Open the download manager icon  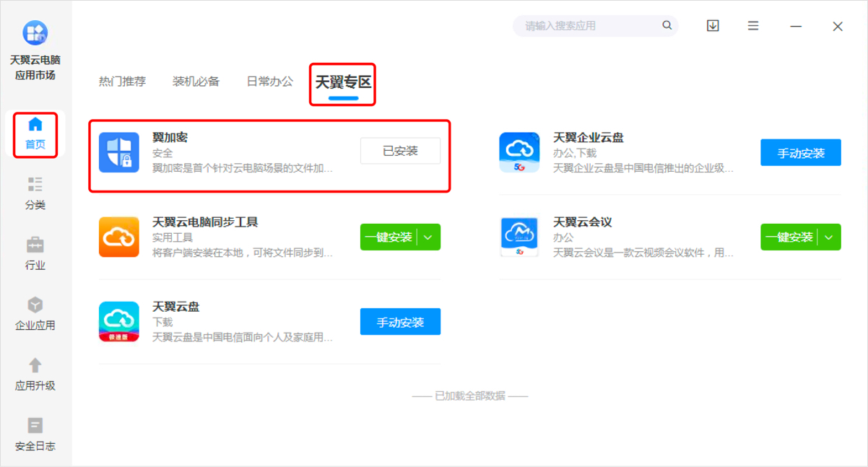(713, 25)
